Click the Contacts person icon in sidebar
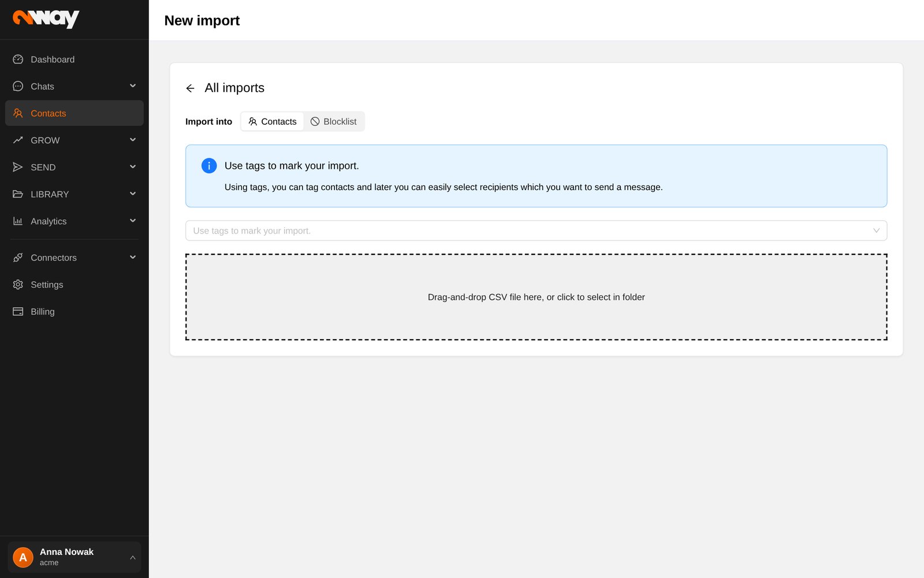The image size is (924, 578). click(x=18, y=113)
